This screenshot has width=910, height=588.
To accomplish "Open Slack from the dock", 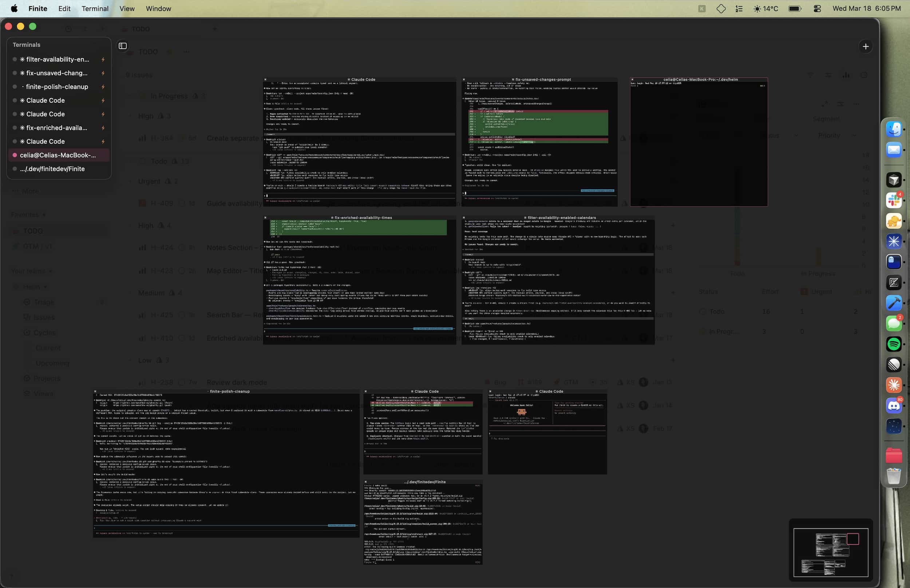I will (x=894, y=200).
